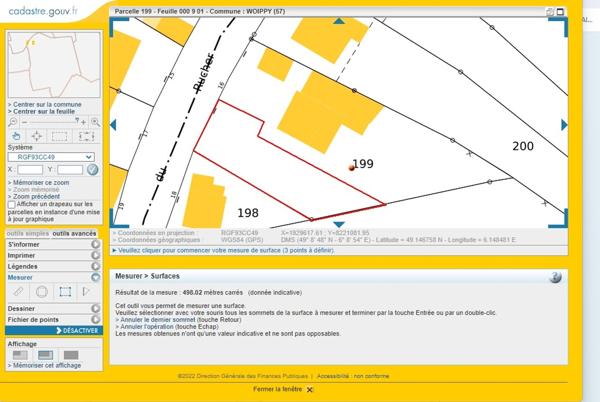Click the cadastre.gouv.fr logo

point(43,11)
